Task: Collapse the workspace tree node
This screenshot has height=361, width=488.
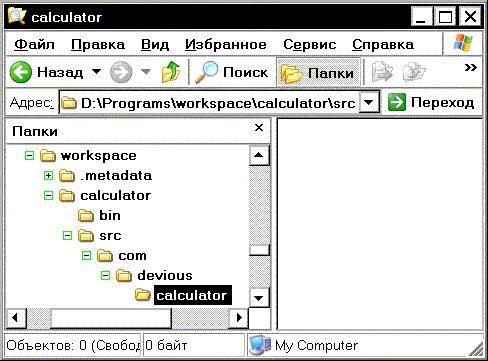Action: 29,155
